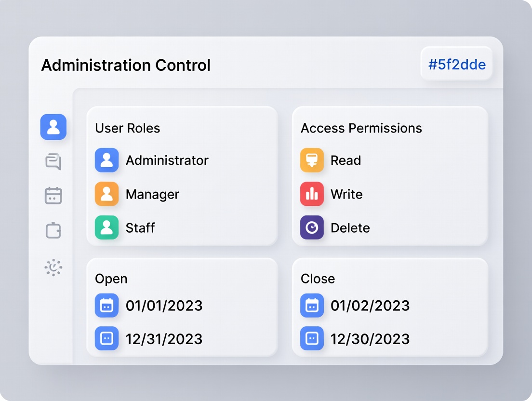This screenshot has width=532, height=401.
Task: Click the wallet icon in sidebar
Action: pyautogui.click(x=53, y=230)
